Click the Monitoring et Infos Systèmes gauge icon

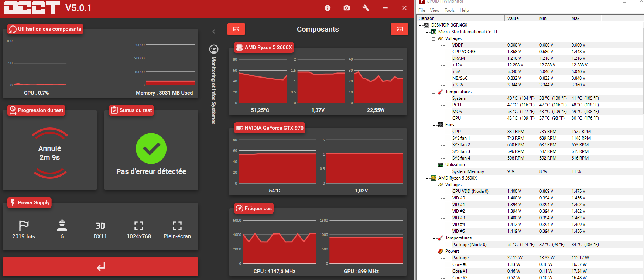(x=214, y=49)
